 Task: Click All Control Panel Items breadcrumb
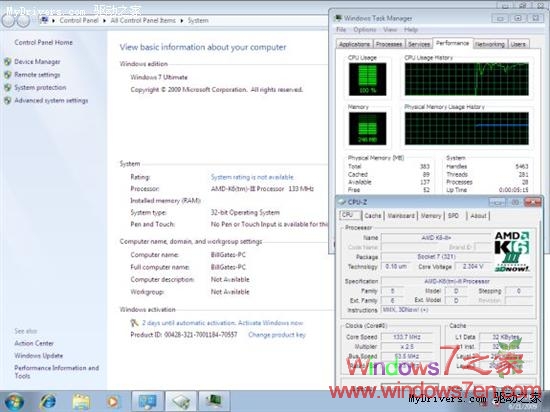(143, 20)
